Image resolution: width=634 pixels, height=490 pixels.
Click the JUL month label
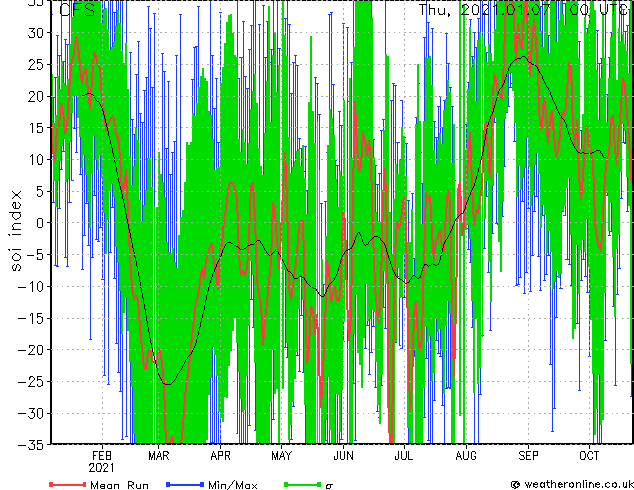(x=404, y=456)
